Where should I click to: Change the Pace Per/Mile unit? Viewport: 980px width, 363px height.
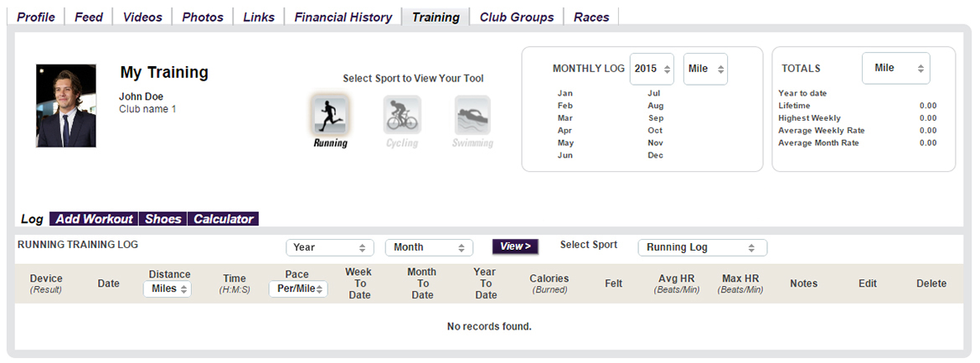(298, 288)
